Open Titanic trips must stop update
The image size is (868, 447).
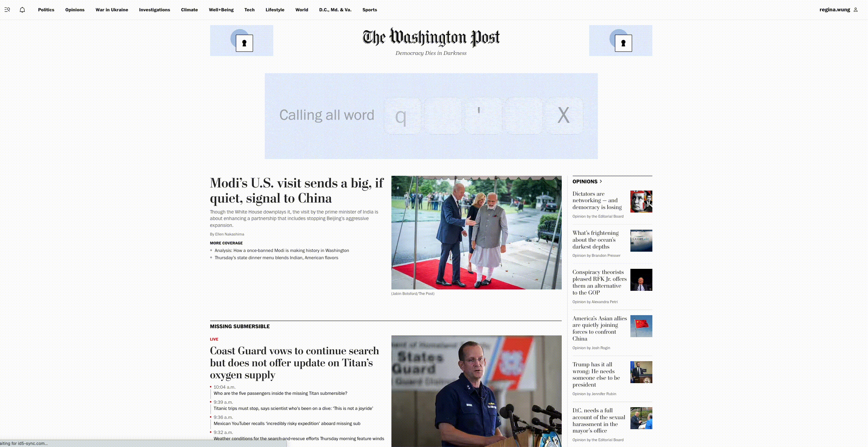click(293, 409)
